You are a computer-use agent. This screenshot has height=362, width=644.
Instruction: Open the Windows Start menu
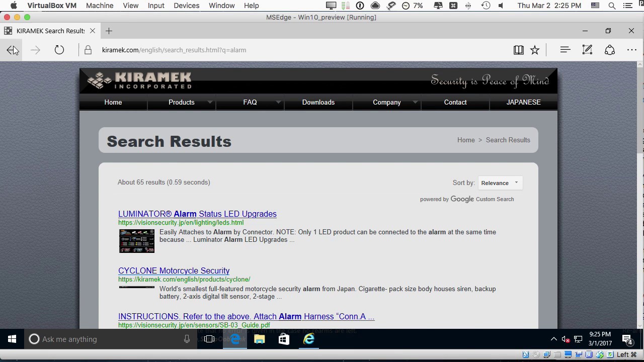pyautogui.click(x=12, y=339)
